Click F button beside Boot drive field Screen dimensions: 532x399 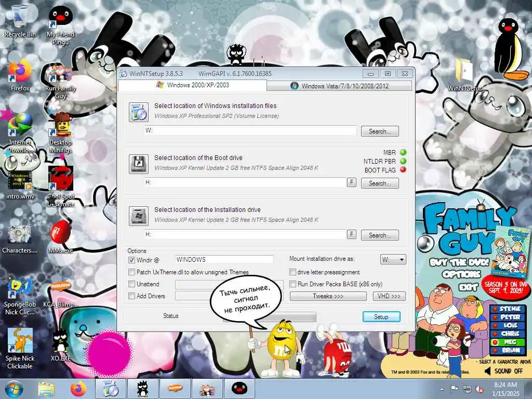coord(352,182)
